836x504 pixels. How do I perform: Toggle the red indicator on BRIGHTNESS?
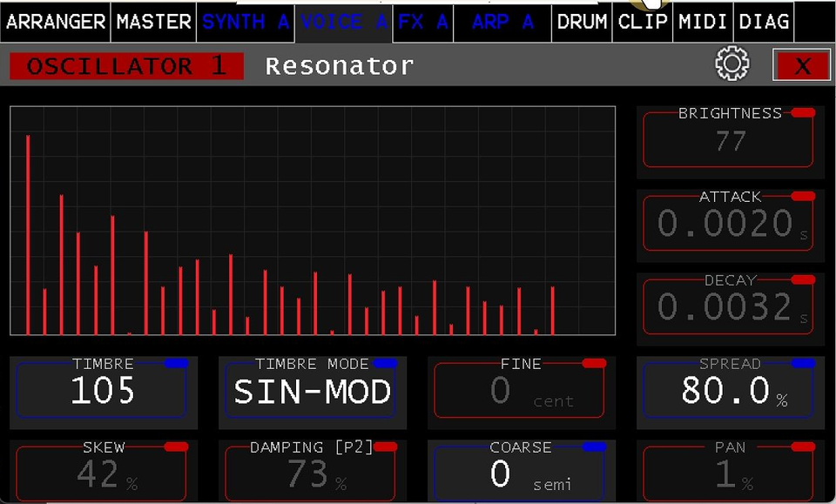click(802, 113)
